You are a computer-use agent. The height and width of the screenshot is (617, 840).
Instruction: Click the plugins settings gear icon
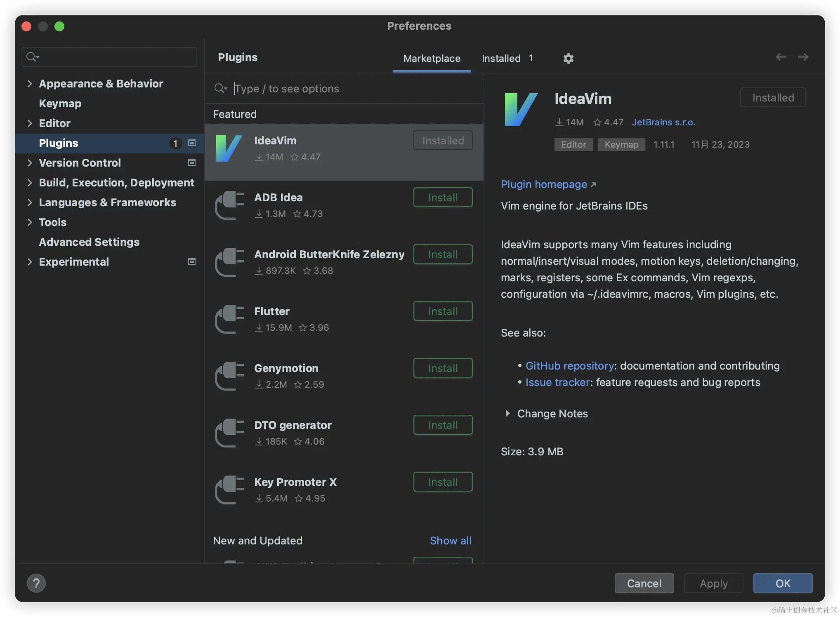point(568,59)
